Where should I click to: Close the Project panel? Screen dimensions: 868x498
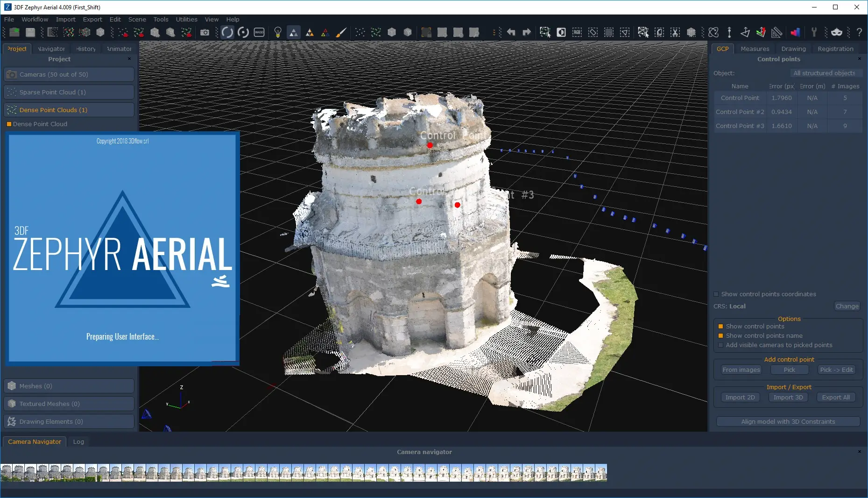pyautogui.click(x=129, y=59)
